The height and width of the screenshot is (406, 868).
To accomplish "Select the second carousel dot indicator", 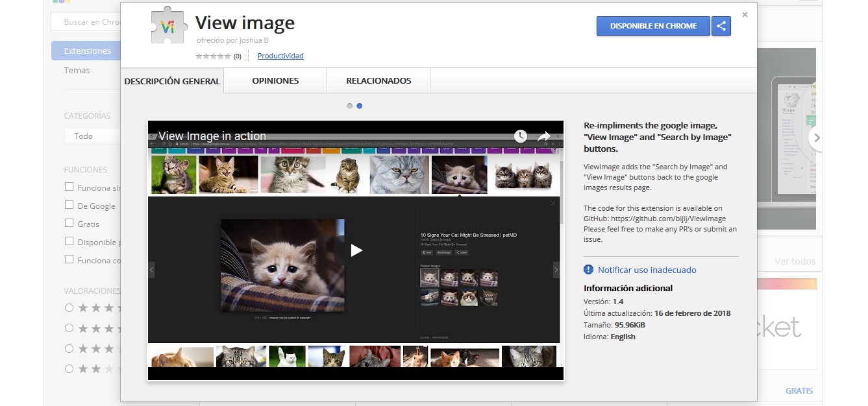I will (x=360, y=106).
